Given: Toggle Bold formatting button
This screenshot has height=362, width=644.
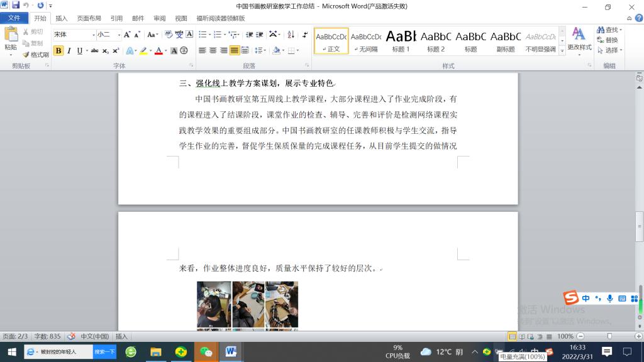Looking at the screenshot, I should tap(58, 51).
